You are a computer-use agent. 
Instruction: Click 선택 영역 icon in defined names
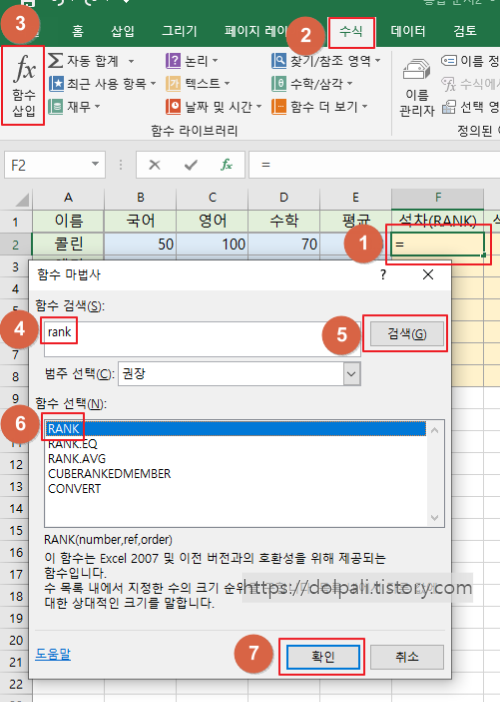tap(449, 107)
